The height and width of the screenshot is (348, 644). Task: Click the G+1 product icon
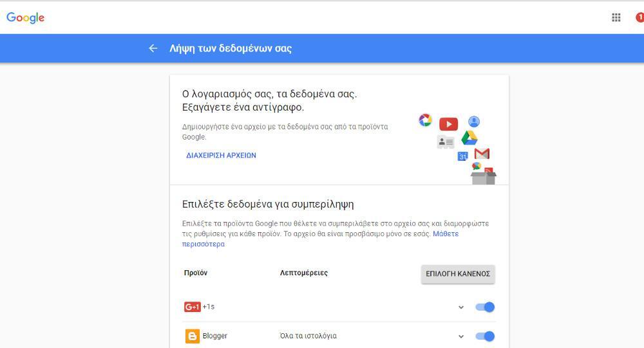point(192,307)
